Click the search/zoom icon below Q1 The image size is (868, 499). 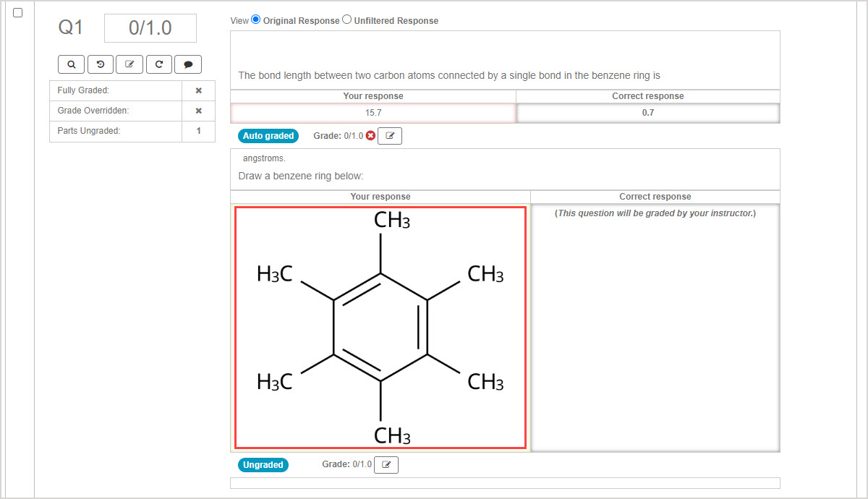point(71,64)
